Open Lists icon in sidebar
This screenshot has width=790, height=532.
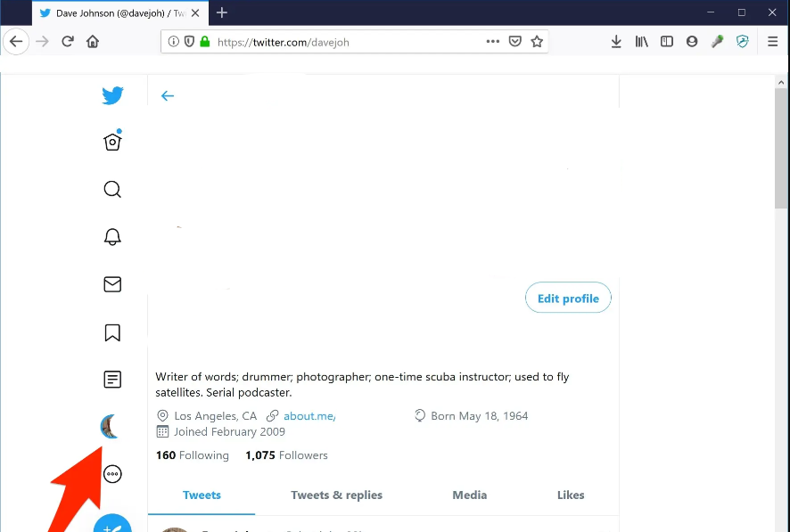[112, 380]
